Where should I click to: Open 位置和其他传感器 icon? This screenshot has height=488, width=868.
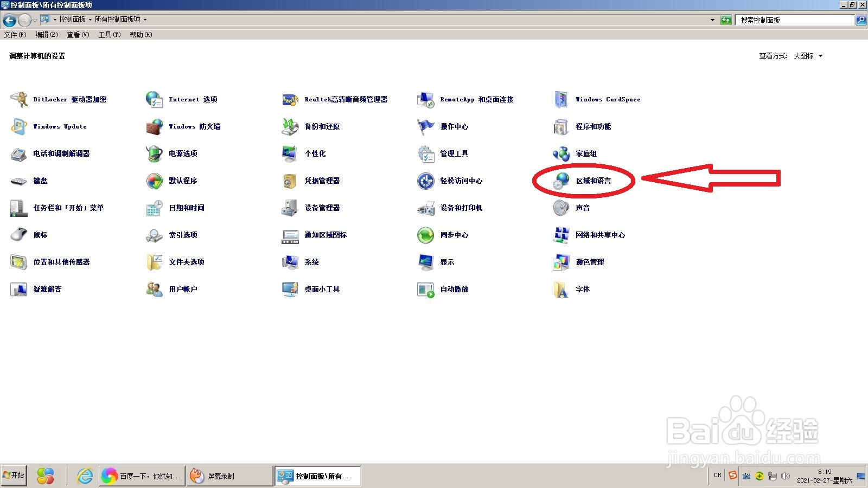tap(19, 262)
